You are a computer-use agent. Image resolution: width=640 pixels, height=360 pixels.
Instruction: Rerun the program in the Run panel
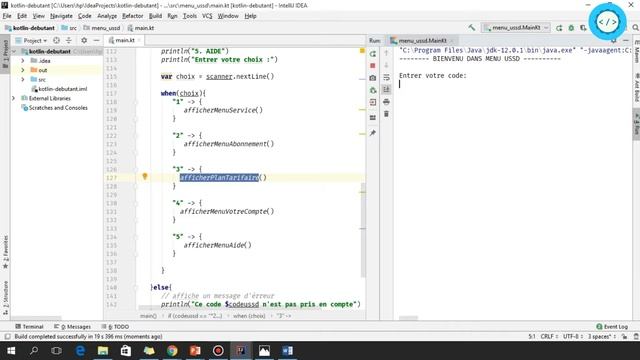373,54
